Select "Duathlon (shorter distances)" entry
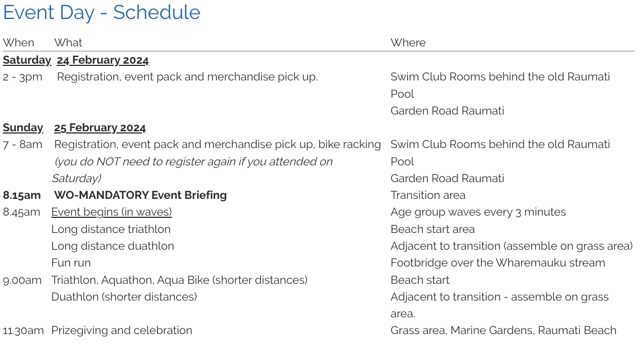The image size is (644, 343). (x=124, y=297)
